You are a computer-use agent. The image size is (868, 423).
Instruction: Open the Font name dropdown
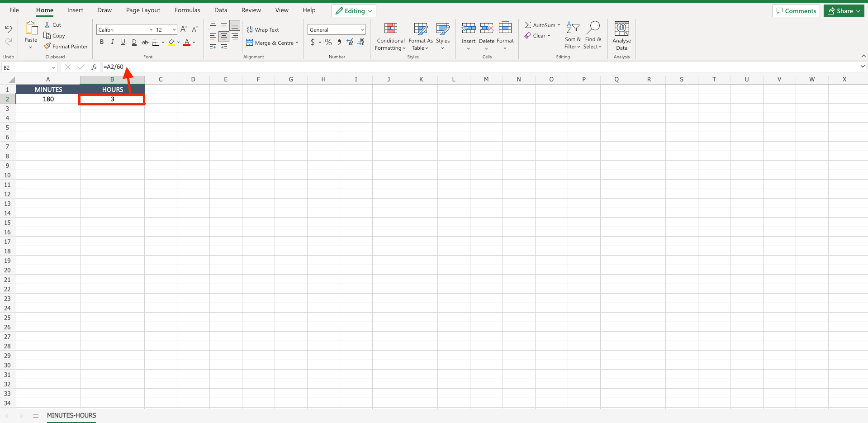point(150,29)
